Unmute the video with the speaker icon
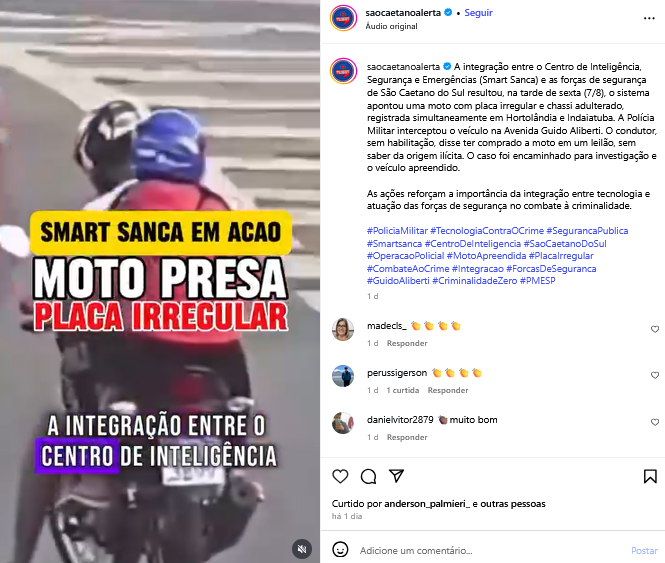The width and height of the screenshot is (665, 563). click(302, 549)
